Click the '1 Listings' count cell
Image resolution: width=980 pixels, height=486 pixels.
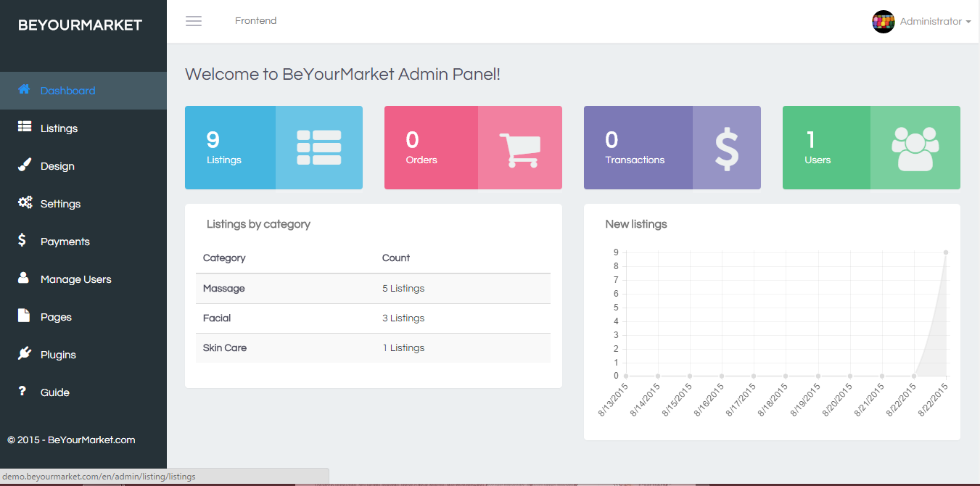tap(403, 348)
